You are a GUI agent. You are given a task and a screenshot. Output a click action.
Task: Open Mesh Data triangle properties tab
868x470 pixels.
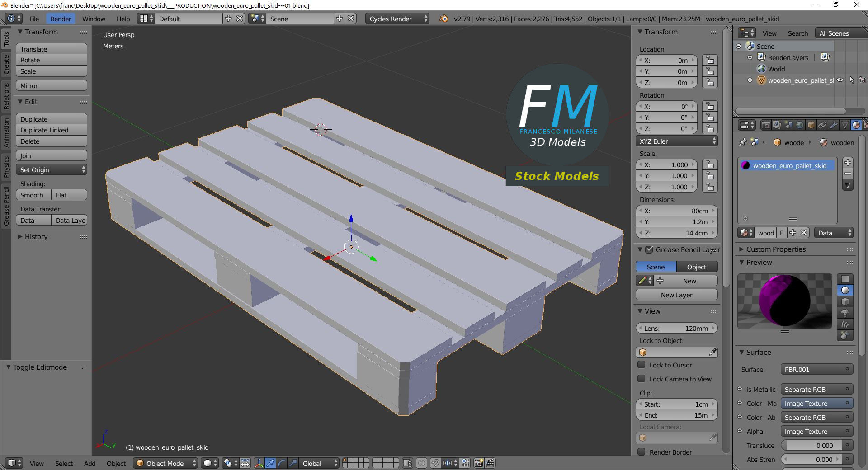(x=844, y=125)
